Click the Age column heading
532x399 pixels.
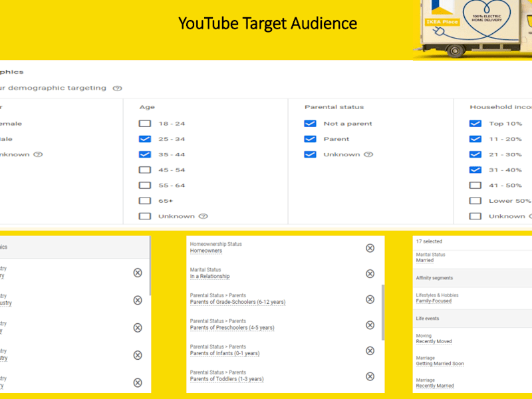tap(147, 107)
